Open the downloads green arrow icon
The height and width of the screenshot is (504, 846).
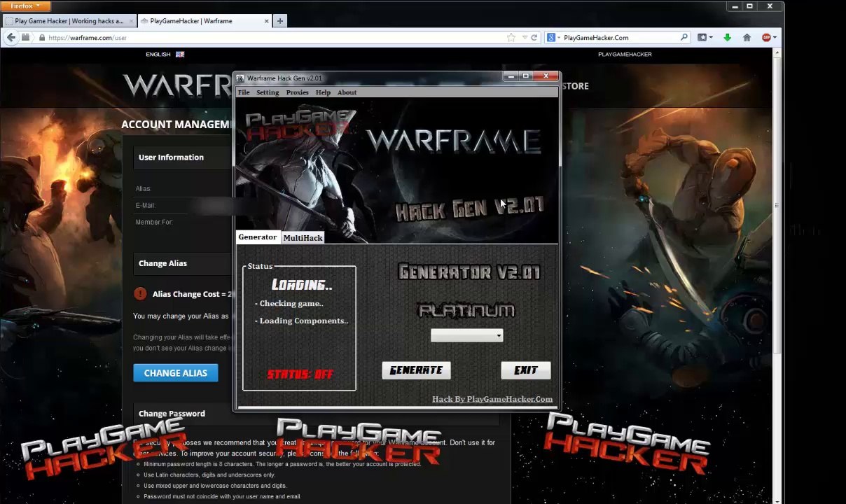[x=727, y=38]
